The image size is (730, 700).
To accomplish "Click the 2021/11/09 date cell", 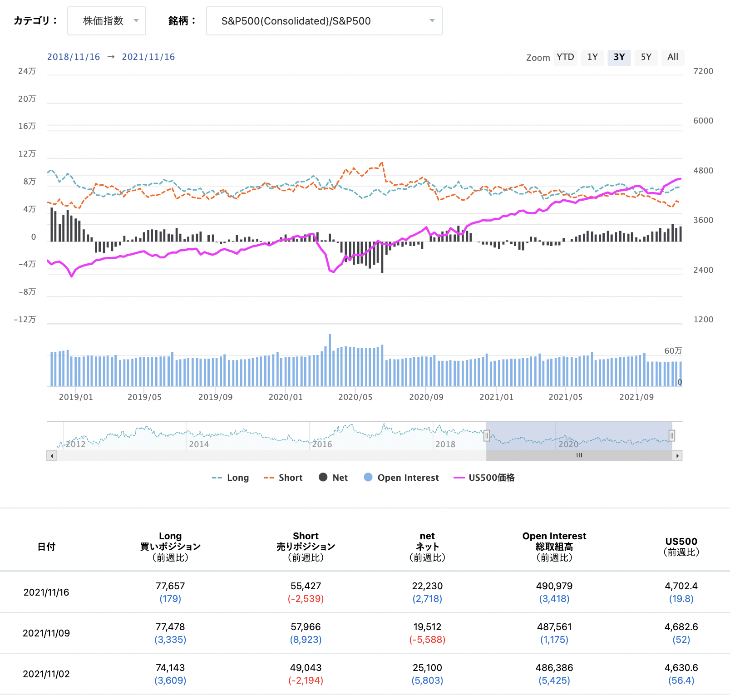I will coord(46,633).
